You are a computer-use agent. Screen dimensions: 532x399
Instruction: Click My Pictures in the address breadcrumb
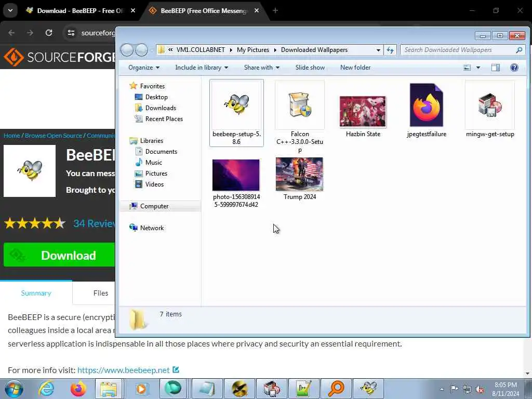coord(253,50)
